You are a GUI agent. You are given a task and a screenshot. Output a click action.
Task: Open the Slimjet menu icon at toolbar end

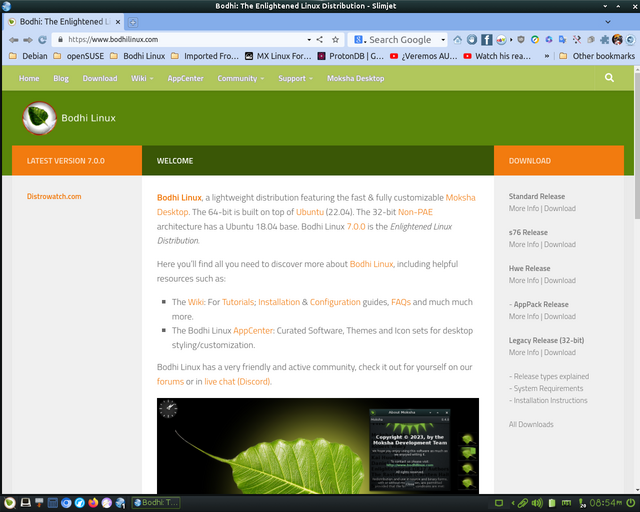click(x=631, y=40)
